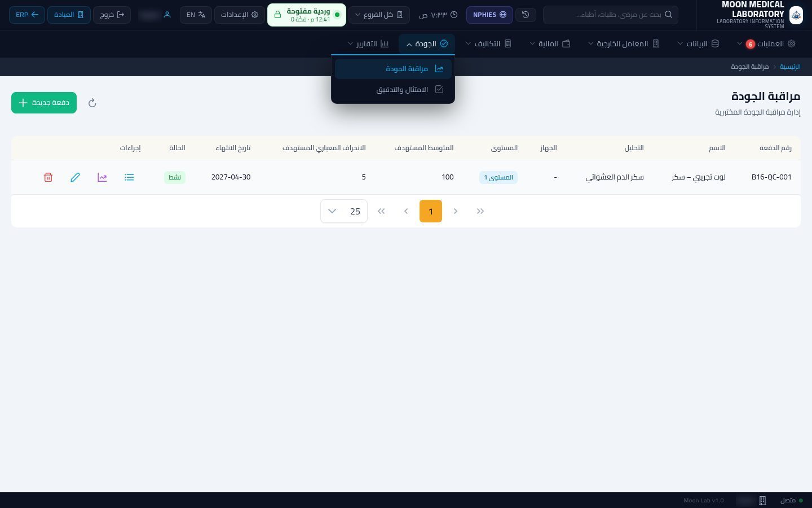Screen dimensions: 812x508
Task: Create new batch دفعة جديدة
Action: point(44,103)
